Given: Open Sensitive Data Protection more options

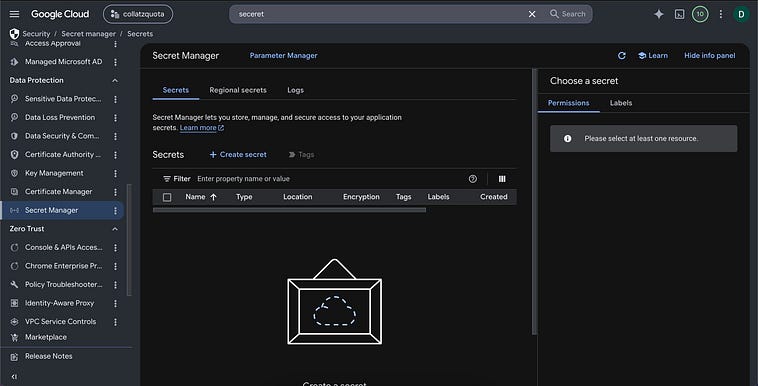Looking at the screenshot, I should pos(115,99).
